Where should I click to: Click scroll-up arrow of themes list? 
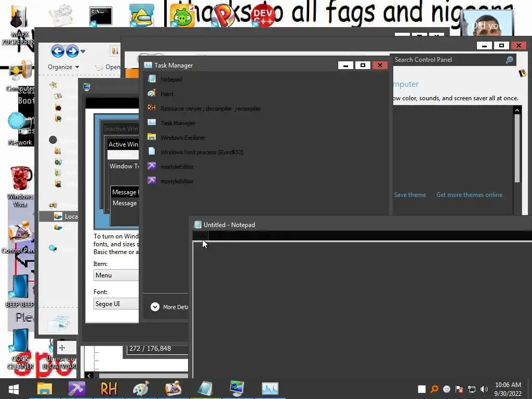(x=517, y=110)
